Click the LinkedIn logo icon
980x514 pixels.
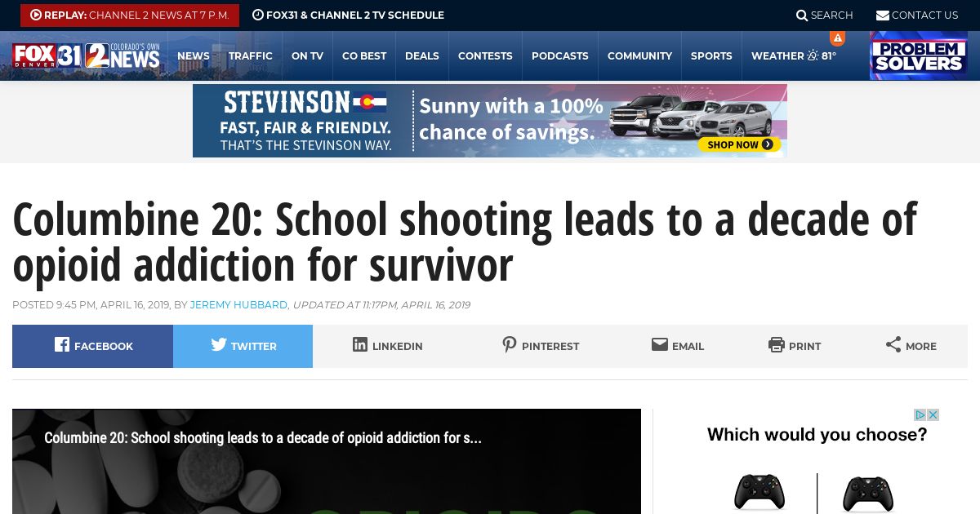coord(360,344)
